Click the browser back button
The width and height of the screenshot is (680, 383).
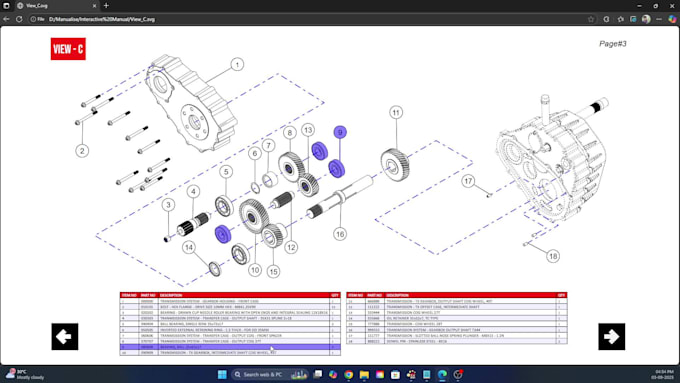click(x=6, y=19)
